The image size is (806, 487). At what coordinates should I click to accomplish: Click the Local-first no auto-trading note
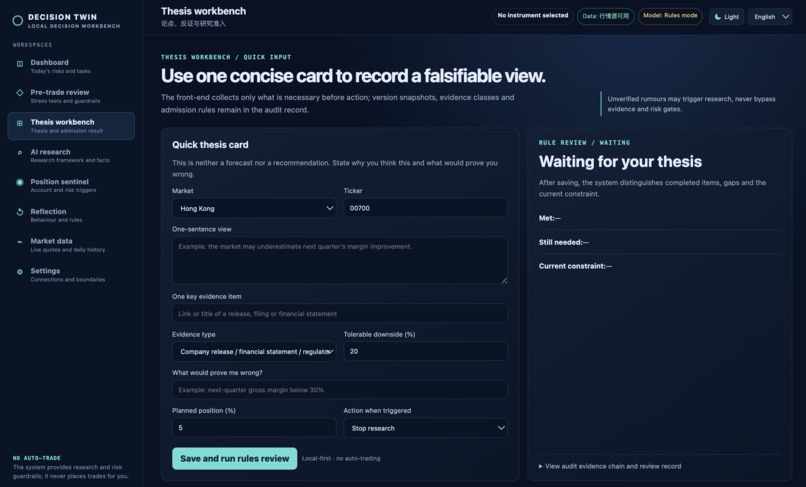pos(341,458)
